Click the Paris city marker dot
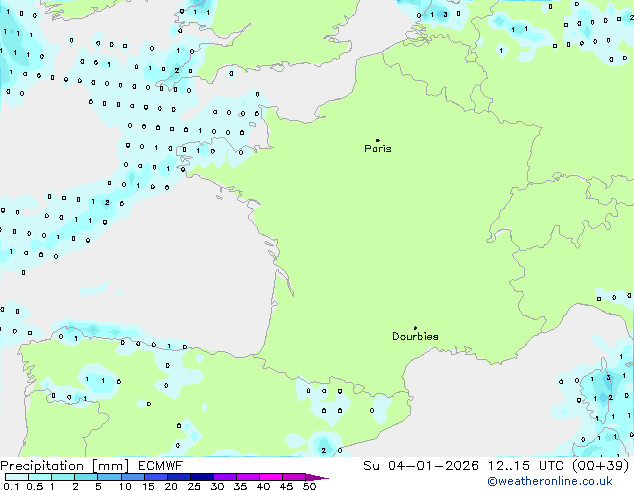 coord(377,141)
